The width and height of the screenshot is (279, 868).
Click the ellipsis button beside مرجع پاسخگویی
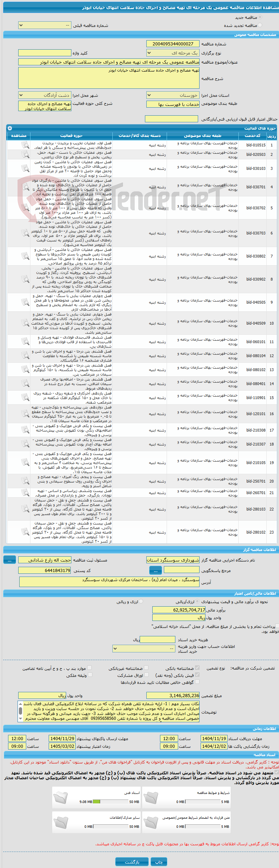[155, 571]
